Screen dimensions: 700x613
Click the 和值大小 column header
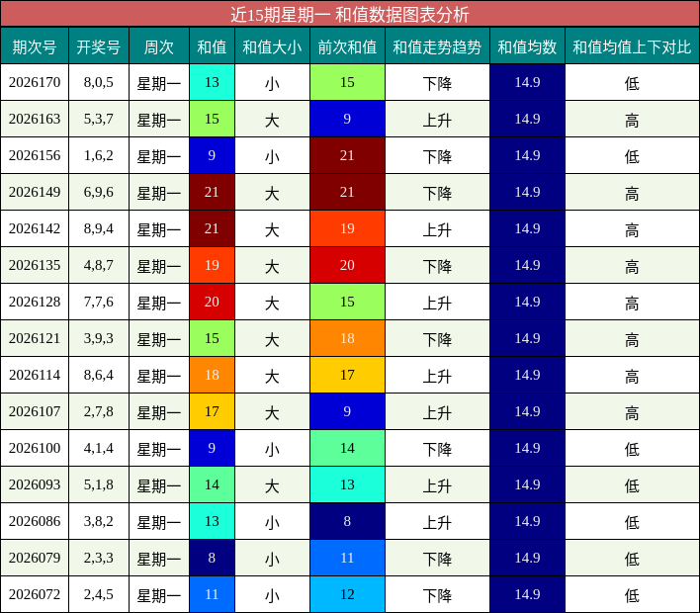click(272, 46)
